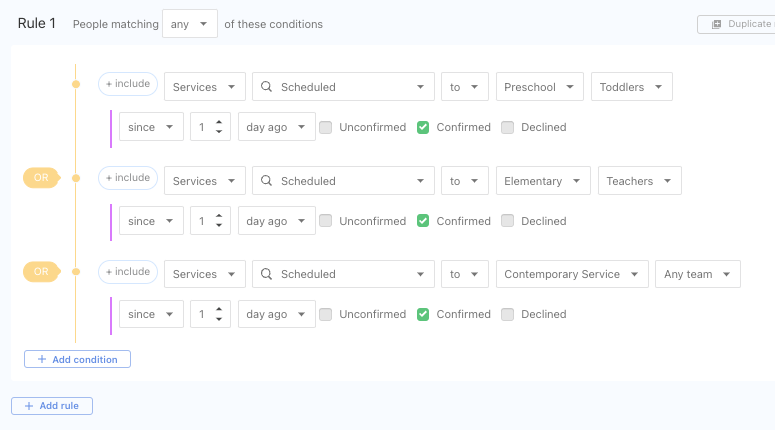Click the first OR connector badge
The width and height of the screenshot is (775, 430).
[41, 178]
